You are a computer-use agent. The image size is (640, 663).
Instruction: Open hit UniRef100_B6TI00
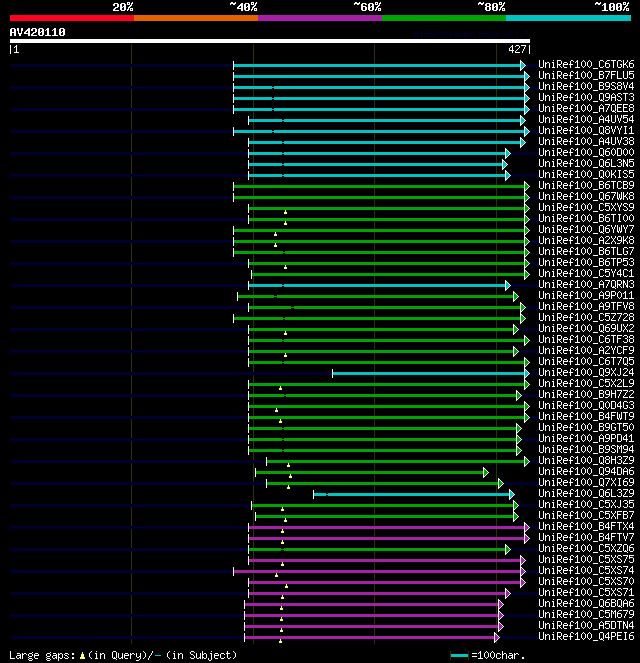coord(586,218)
